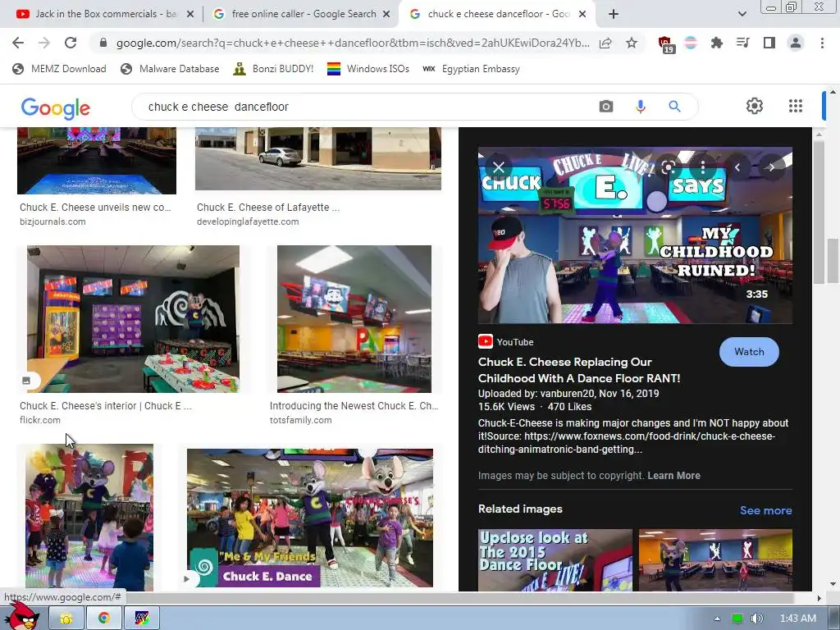Go back to previous page
The image size is (840, 630).
pos(18,43)
